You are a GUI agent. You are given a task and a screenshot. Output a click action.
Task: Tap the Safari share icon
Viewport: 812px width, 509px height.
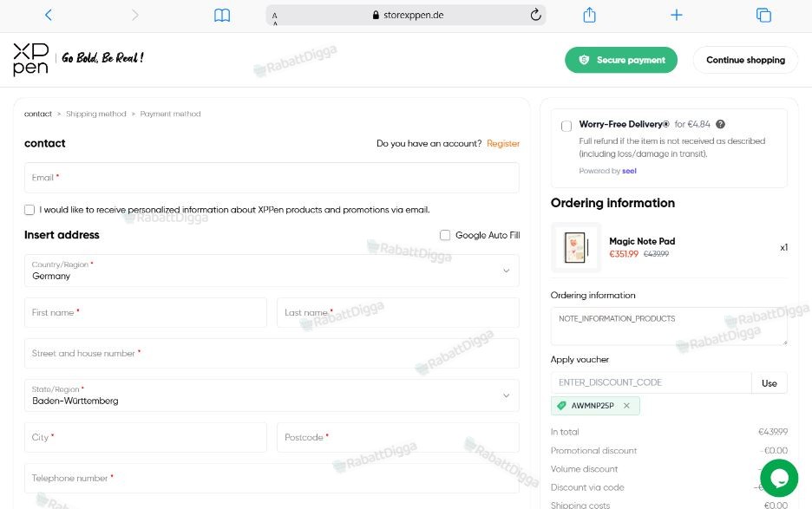point(589,15)
